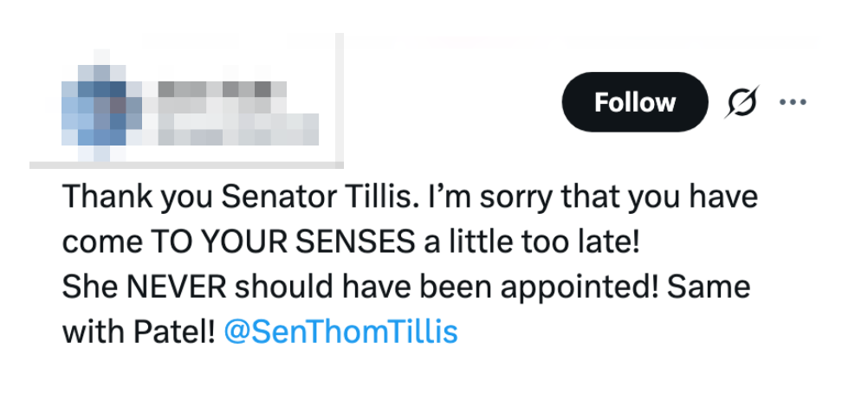Open the blurred author display name
Screen dimensions: 868x414
[x=217, y=90]
